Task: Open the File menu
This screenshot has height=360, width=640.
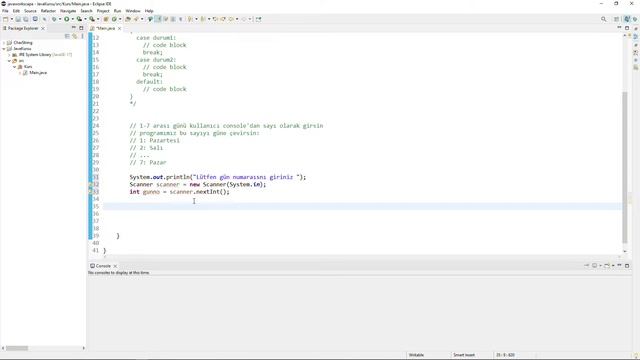Action: (x=5, y=11)
